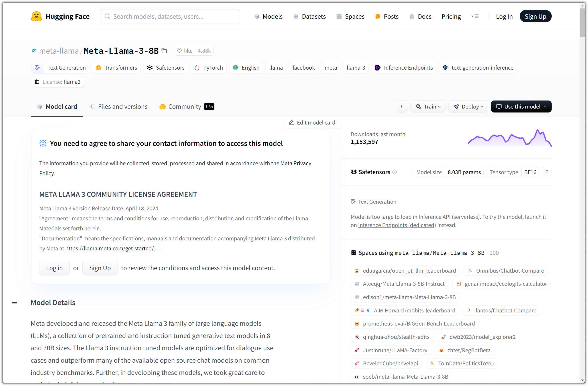
Task: Click the Safetensors info icon
Action: 395,172
